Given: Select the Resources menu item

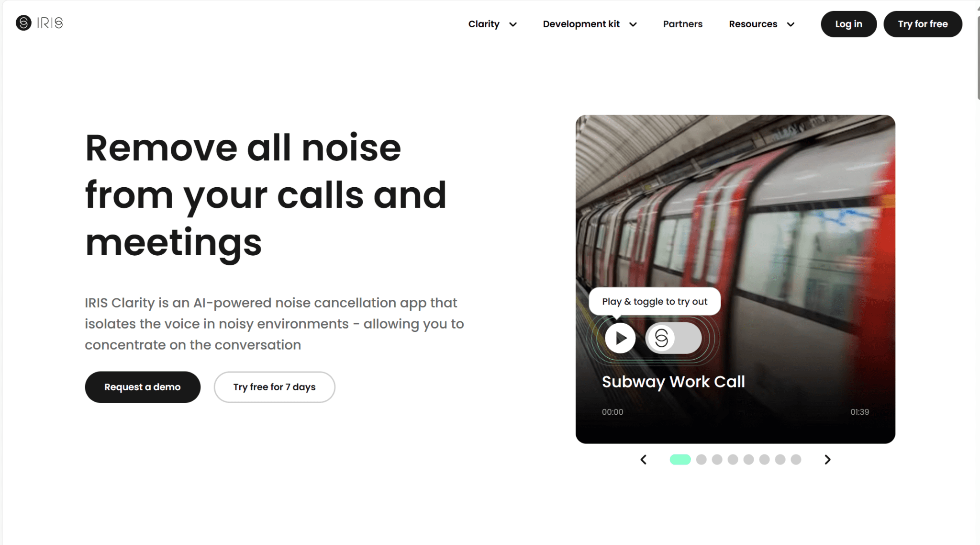Looking at the screenshot, I should (x=753, y=24).
